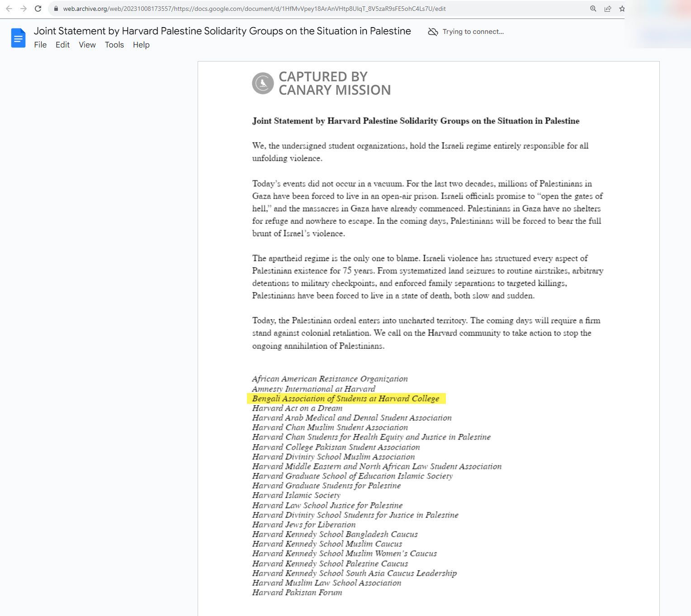Click the paragraph starting 'Today's events did not occur'
Image resolution: width=691 pixels, height=616 pixels.
(427, 208)
